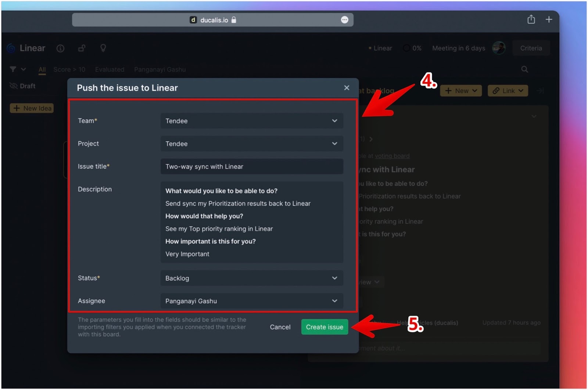
Task: Open the Link dropdown button
Action: tap(508, 91)
